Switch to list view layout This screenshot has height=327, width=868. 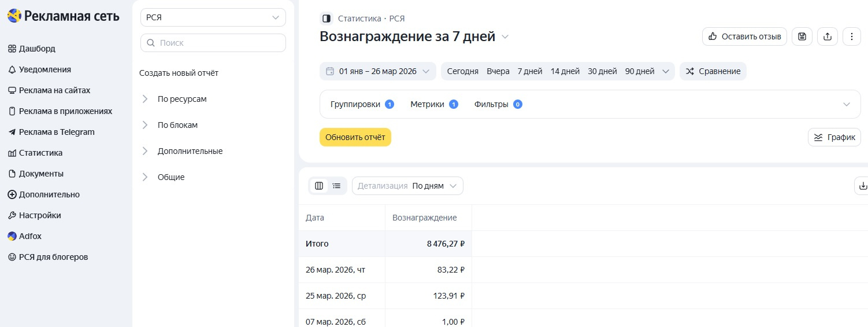(x=337, y=186)
